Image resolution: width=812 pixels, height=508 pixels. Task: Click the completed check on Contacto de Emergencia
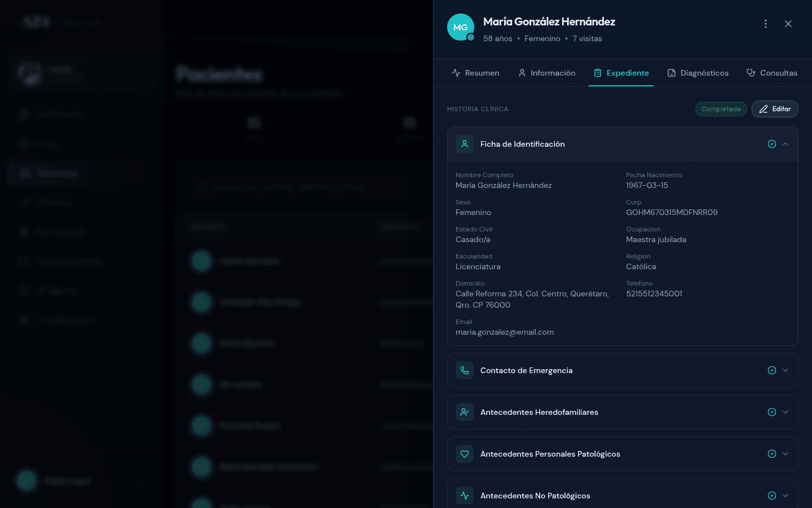click(772, 370)
